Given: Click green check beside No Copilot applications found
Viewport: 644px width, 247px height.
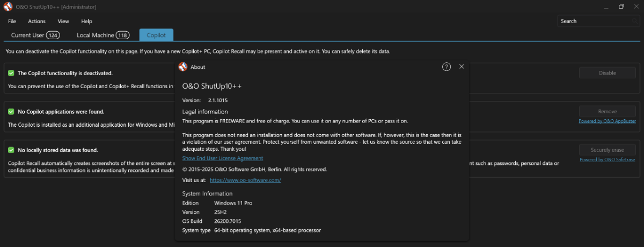Looking at the screenshot, I should point(11,112).
